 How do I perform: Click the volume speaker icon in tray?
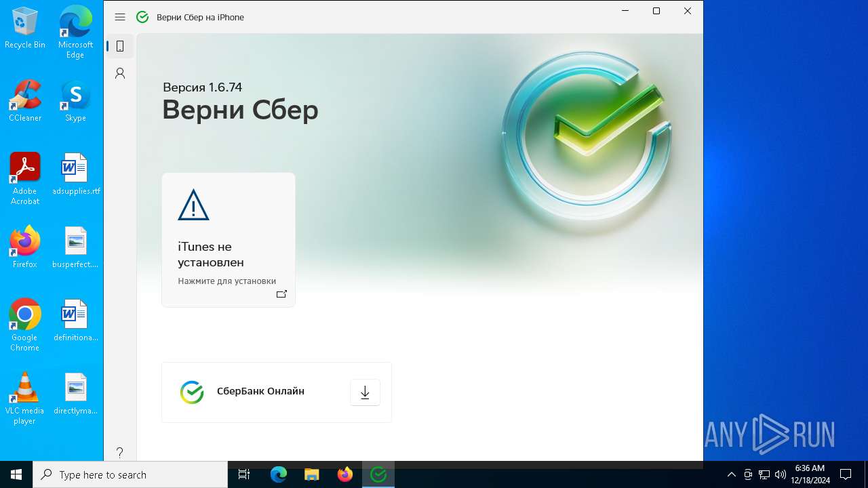point(781,474)
